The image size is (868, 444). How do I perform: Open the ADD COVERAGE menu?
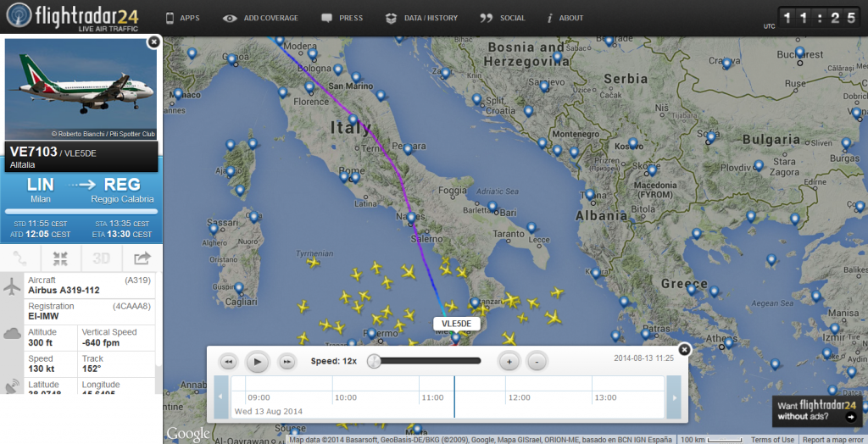[x=260, y=18]
